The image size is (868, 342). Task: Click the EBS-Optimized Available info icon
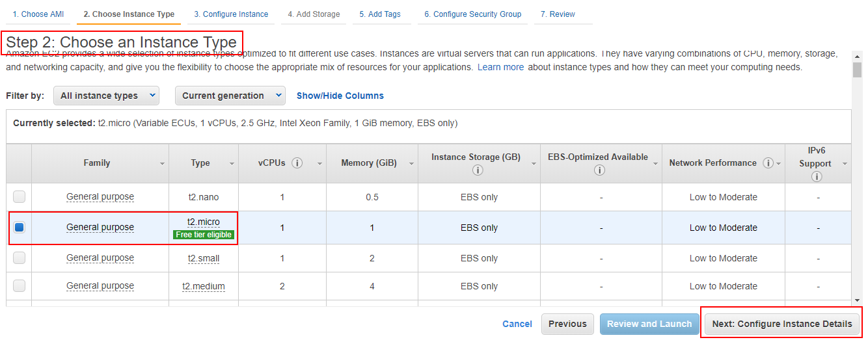pyautogui.click(x=599, y=170)
